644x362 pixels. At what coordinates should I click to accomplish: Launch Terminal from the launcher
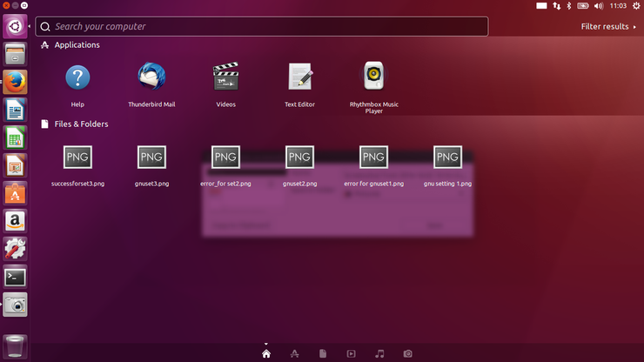[x=15, y=277]
